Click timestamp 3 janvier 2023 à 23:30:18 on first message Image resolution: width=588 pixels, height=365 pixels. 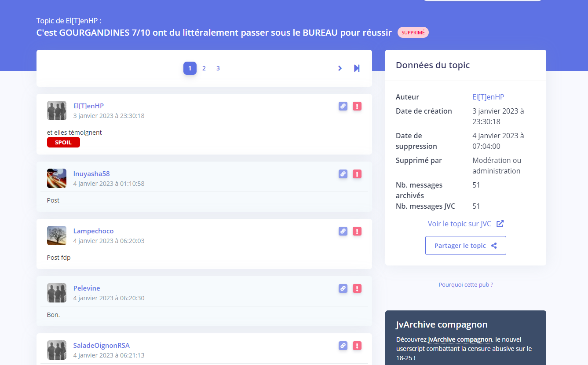coord(109,116)
